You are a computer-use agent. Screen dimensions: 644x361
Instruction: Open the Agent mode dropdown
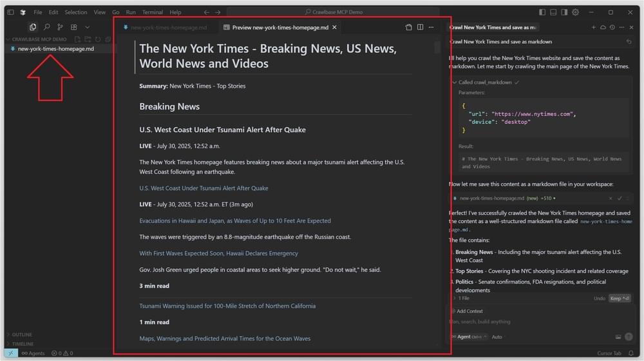tap(469, 337)
